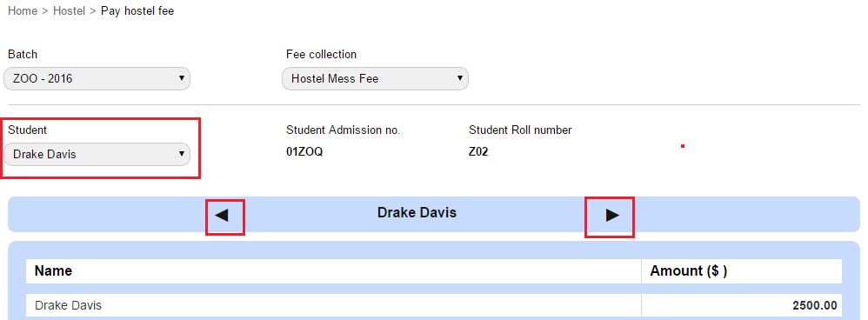The width and height of the screenshot is (868, 320).
Task: Click the Pay hostel fee breadcrumb text
Action: click(137, 11)
